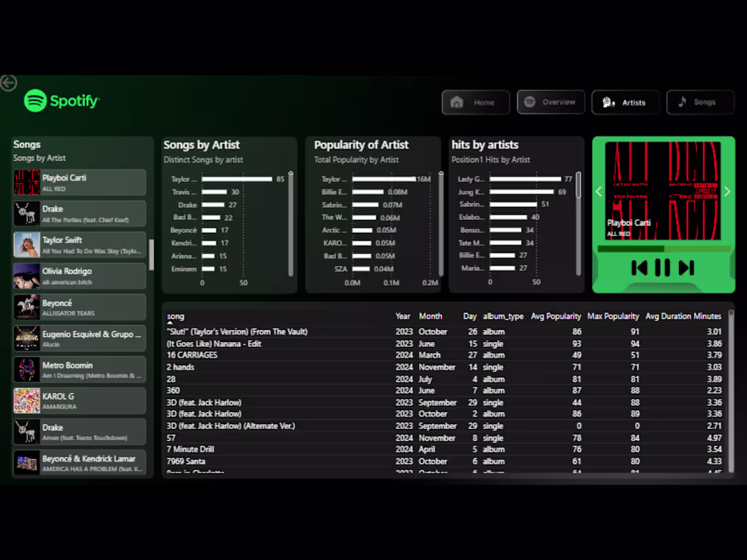
Task: Click the Taylor bar in Songs by Artist
Action: tap(237, 179)
